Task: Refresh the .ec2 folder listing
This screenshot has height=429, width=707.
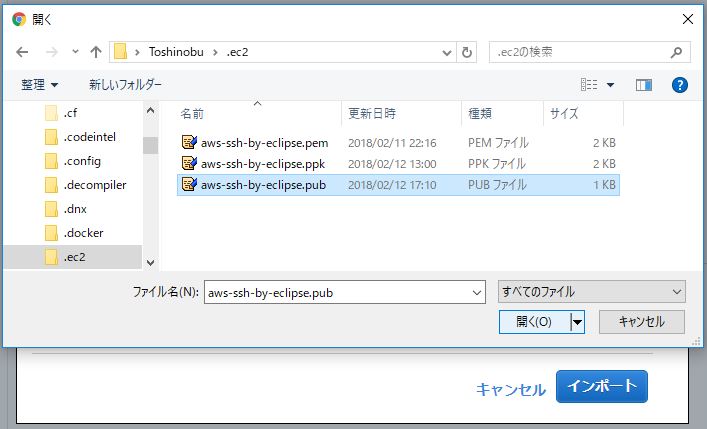Action: 467,53
